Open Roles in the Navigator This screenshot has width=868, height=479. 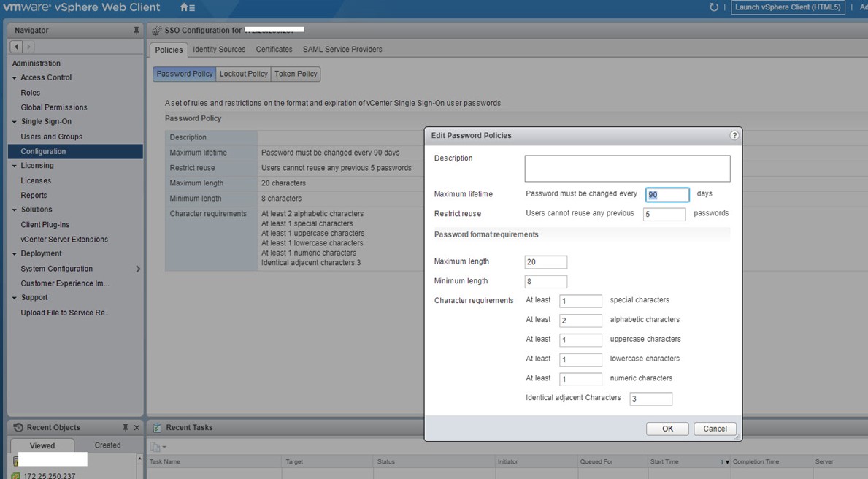coord(31,93)
